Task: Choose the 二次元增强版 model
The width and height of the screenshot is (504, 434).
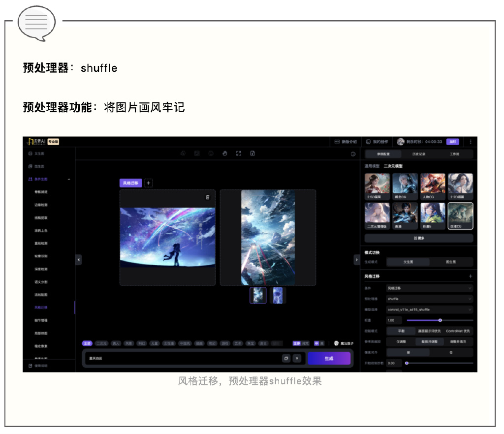Action: [x=377, y=216]
